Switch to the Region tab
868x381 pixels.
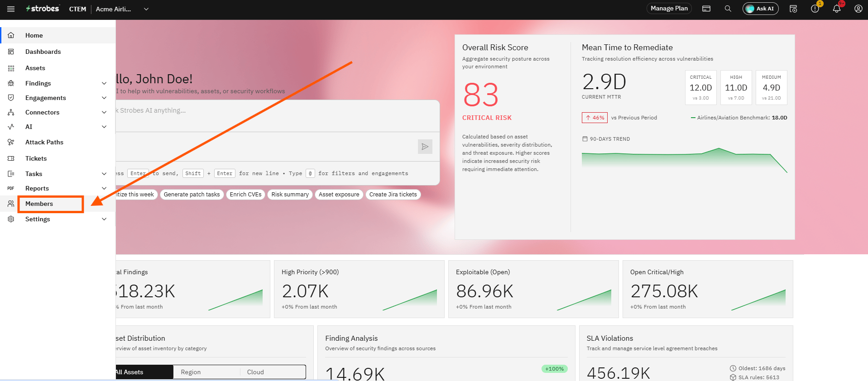pos(206,372)
